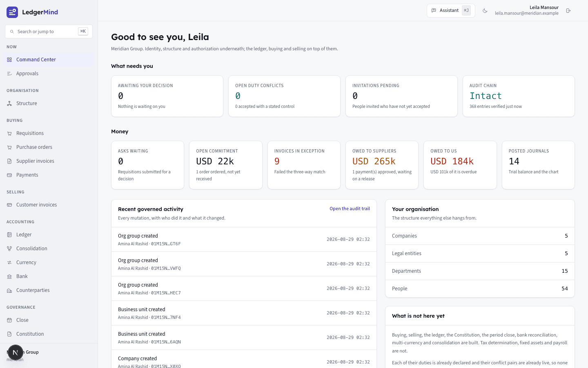Open the audit trail link
Image resolution: width=588 pixels, height=368 pixels.
pos(350,209)
